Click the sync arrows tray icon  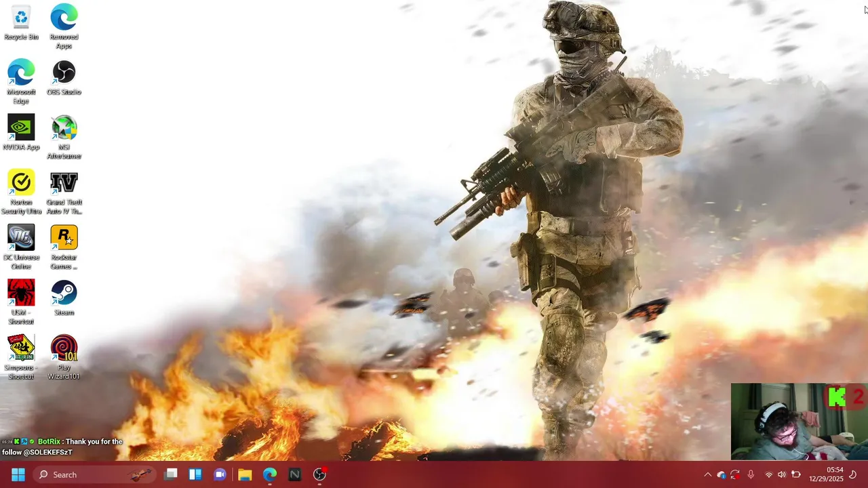[735, 474]
